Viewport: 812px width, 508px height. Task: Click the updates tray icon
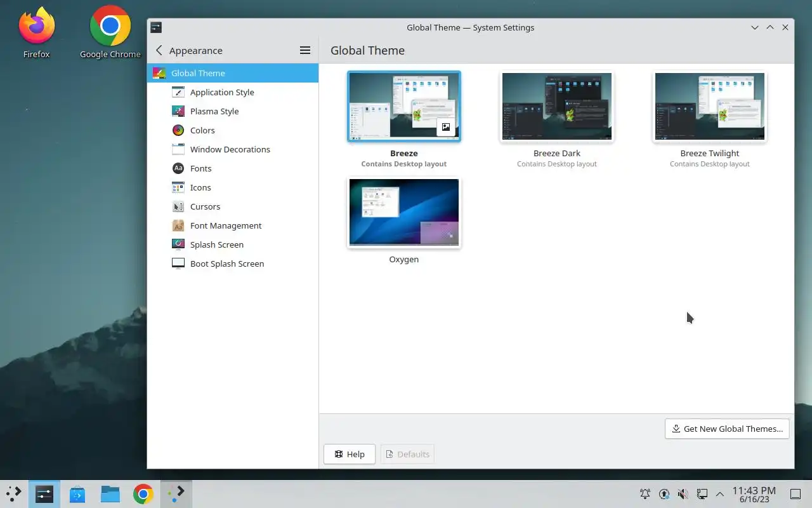pos(664,494)
